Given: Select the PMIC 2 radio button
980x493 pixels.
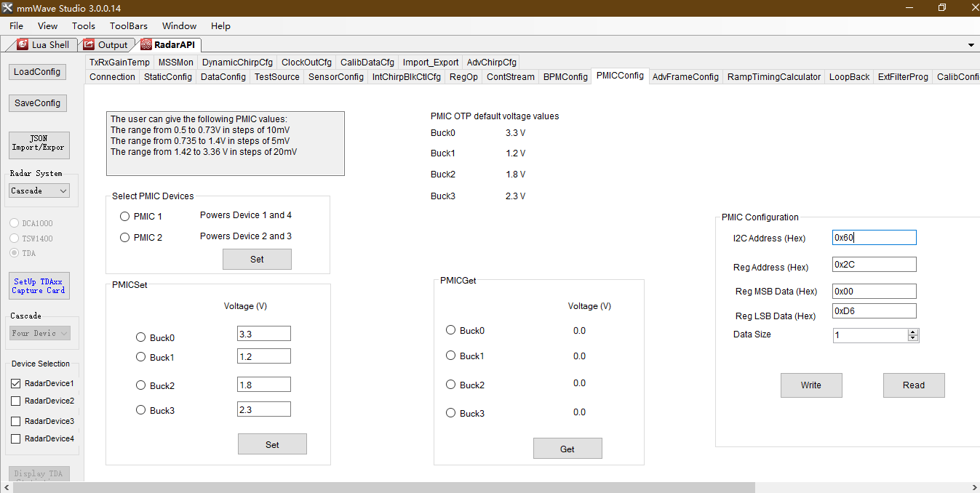Looking at the screenshot, I should pos(125,238).
